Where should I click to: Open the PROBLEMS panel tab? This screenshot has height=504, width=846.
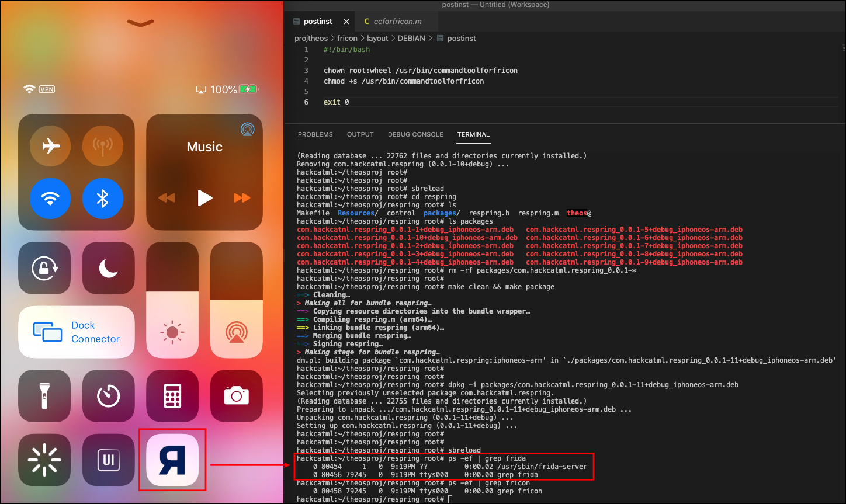pyautogui.click(x=315, y=134)
